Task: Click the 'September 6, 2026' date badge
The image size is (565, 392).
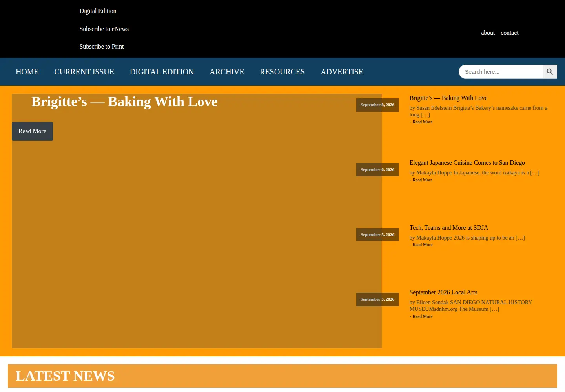Action: pyautogui.click(x=377, y=170)
